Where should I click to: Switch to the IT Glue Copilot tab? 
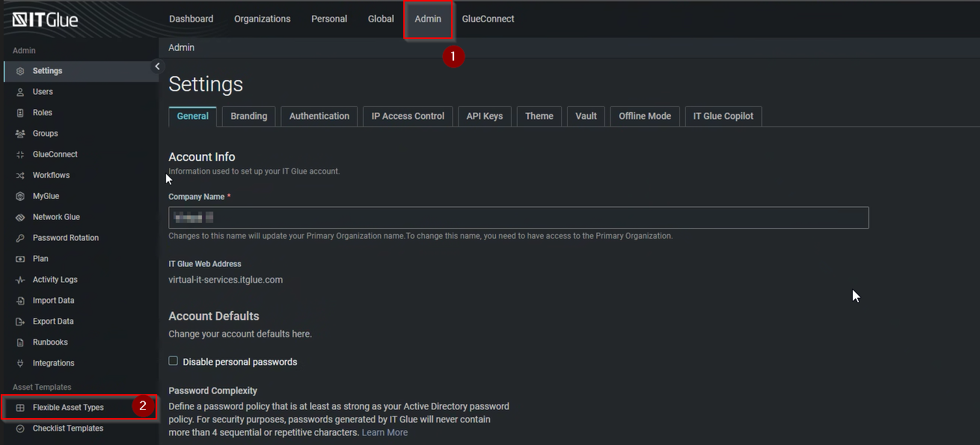click(723, 117)
